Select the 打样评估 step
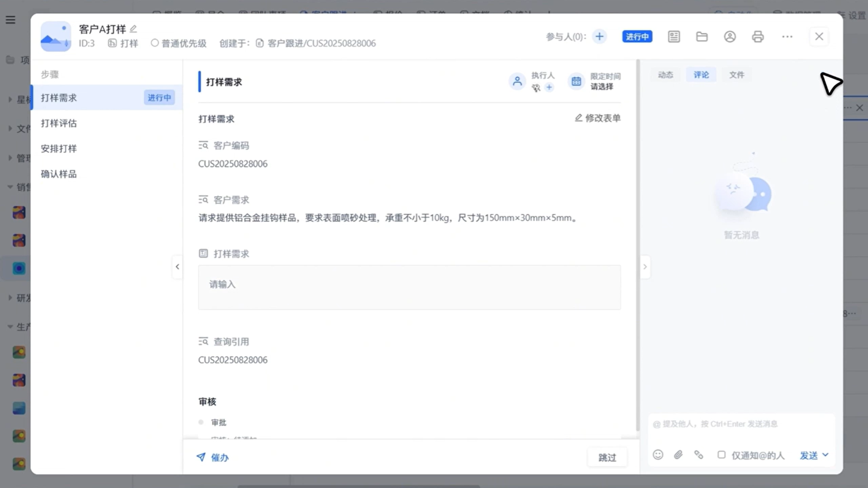Screen dimensions: 868x488 [107, 123]
